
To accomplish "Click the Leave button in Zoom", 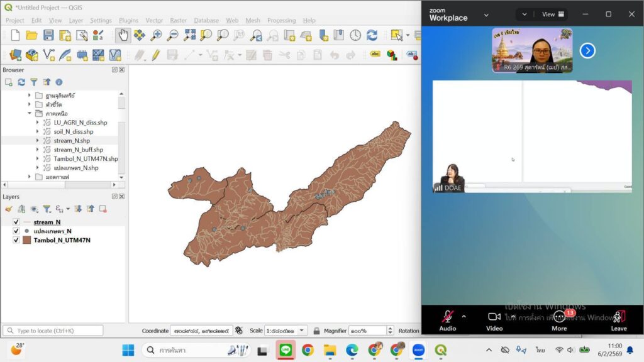I will click(618, 319).
